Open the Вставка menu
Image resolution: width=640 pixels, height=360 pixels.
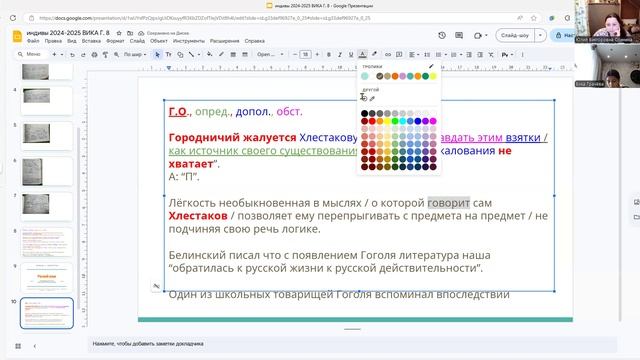point(91,41)
